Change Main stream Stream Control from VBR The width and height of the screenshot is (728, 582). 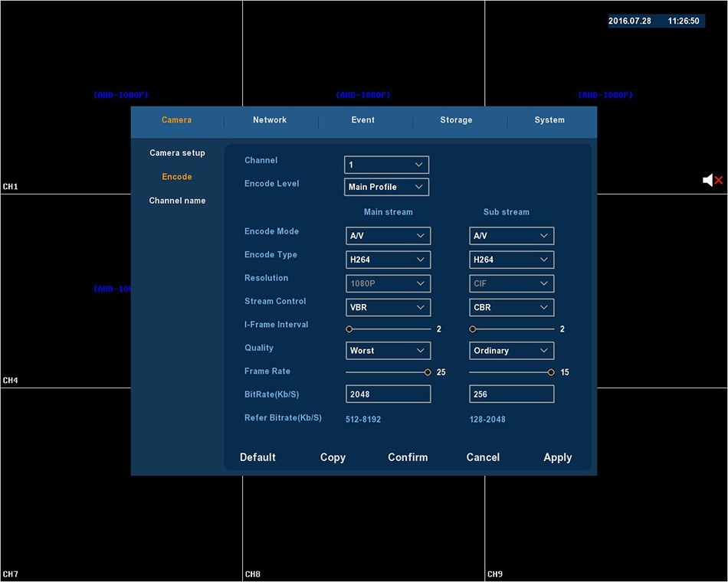click(x=388, y=307)
